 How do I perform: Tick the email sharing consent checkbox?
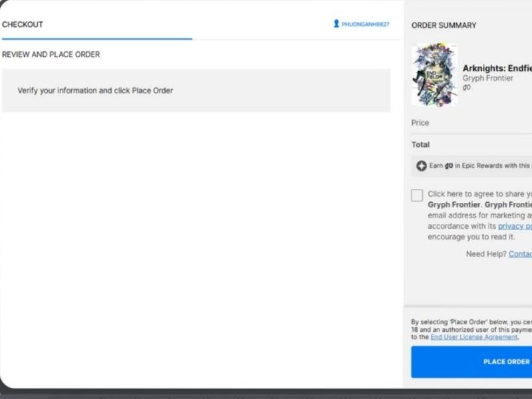[x=417, y=196]
